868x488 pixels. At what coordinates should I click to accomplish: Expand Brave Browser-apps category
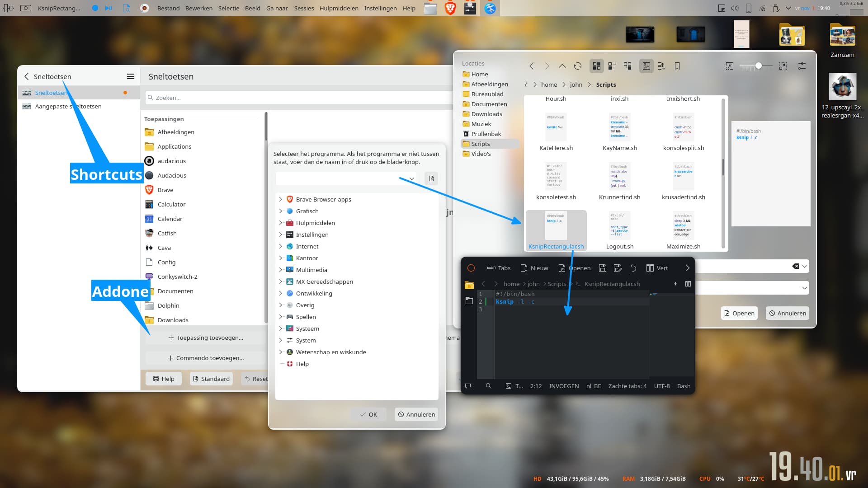[x=280, y=199]
